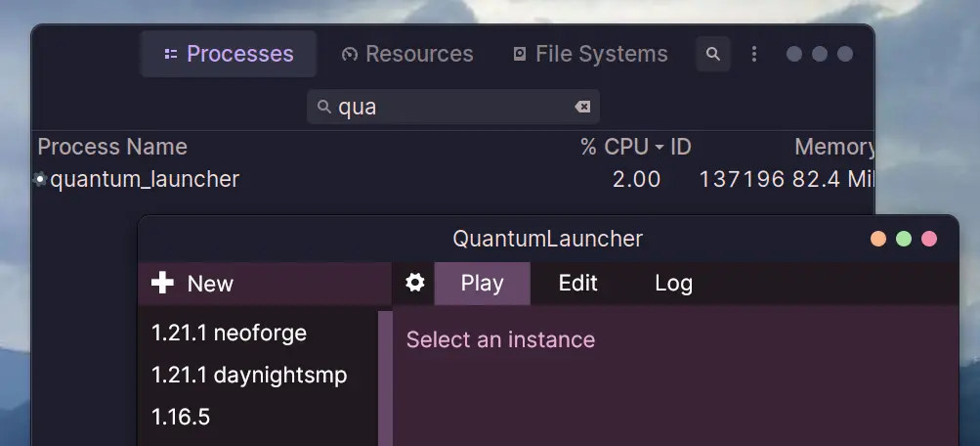The width and height of the screenshot is (980, 446).
Task: Open the Log tab in QuantumLauncher
Action: [674, 284]
